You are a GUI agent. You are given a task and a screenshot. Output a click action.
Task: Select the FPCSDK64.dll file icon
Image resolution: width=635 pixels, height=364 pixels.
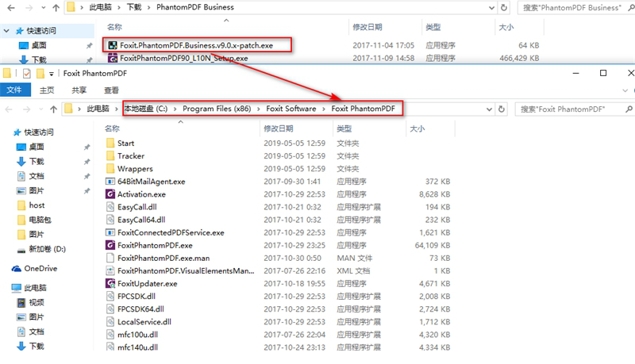[x=110, y=309]
